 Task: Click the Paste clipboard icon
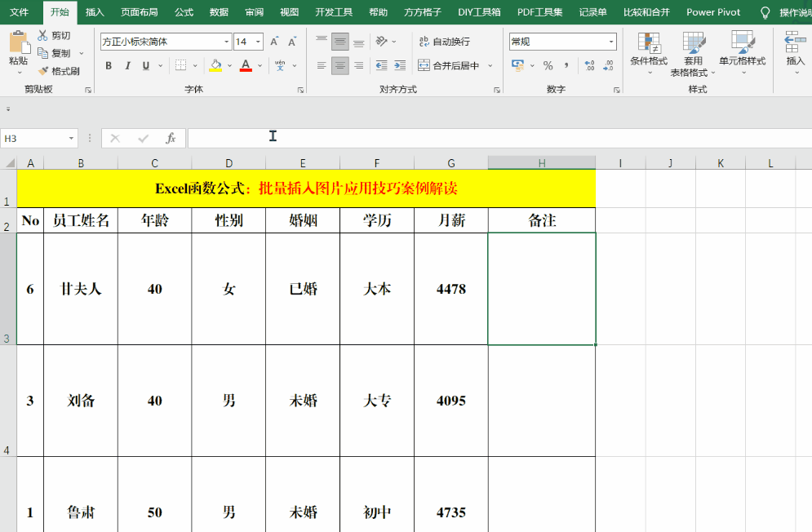point(19,42)
